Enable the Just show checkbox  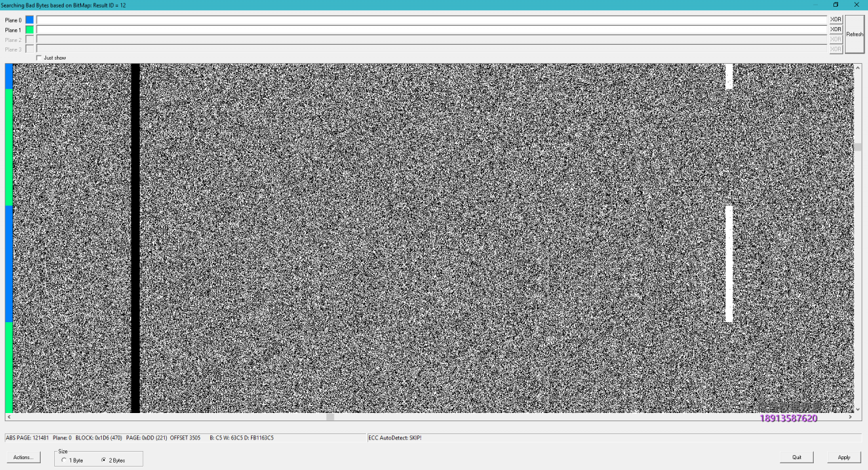click(x=39, y=58)
